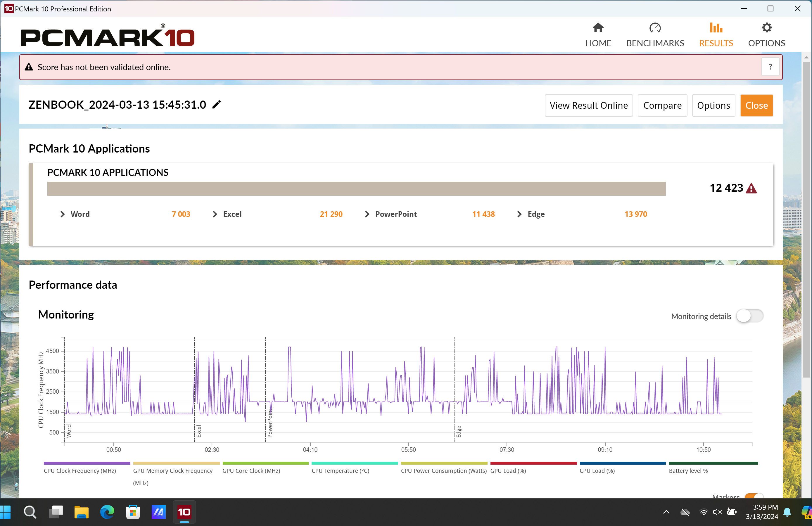Click the PCMark 10 Applications score bar
The width and height of the screenshot is (812, 526).
click(x=356, y=189)
